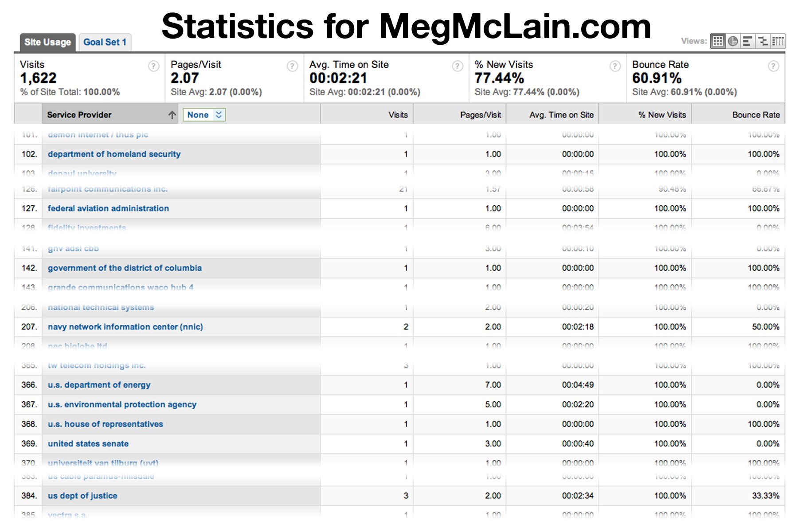Click the 77.44% overall New Visits value
Screen dimensions: 798x532
[x=499, y=78]
